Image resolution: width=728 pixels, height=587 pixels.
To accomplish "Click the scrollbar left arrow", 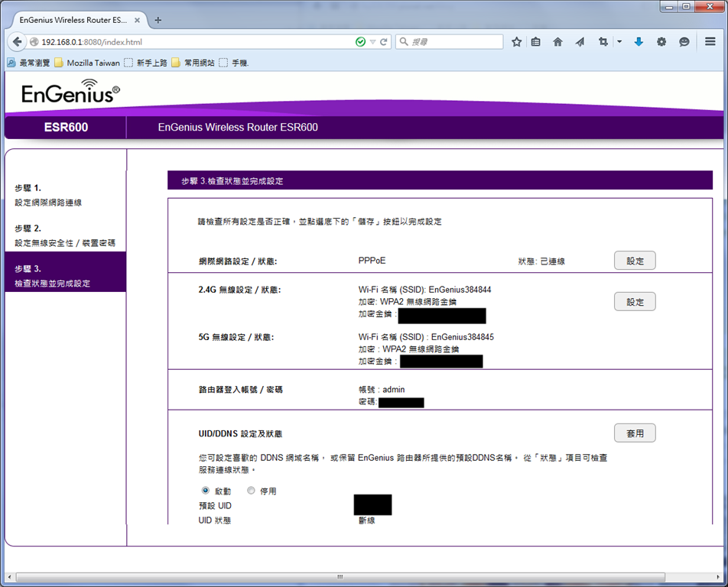I will pos(9,577).
